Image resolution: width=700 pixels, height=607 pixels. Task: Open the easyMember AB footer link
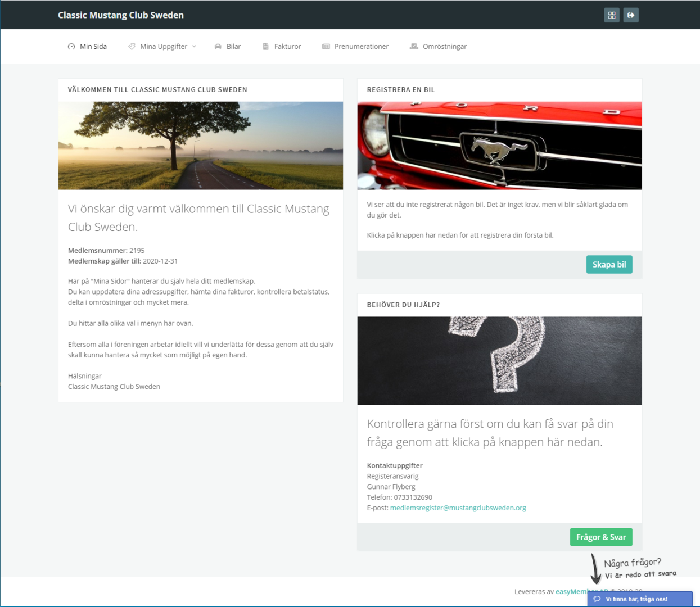point(582,592)
